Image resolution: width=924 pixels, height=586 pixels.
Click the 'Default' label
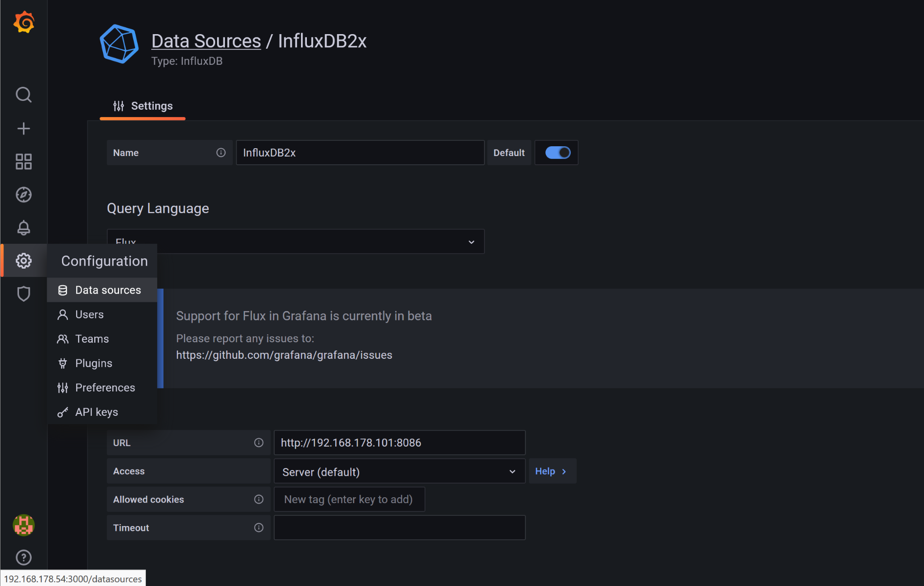[509, 153]
